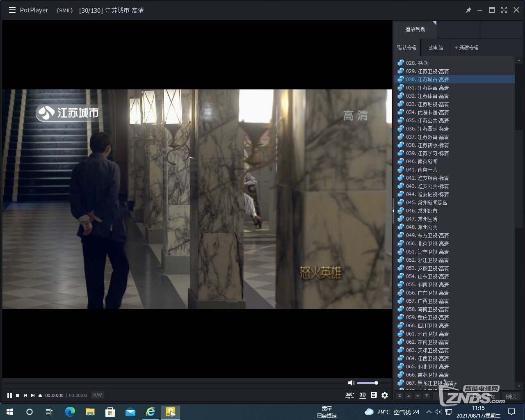525x420 pixels.
Task: Select 033. 江苏影视-高清 channel
Action: 454,104
